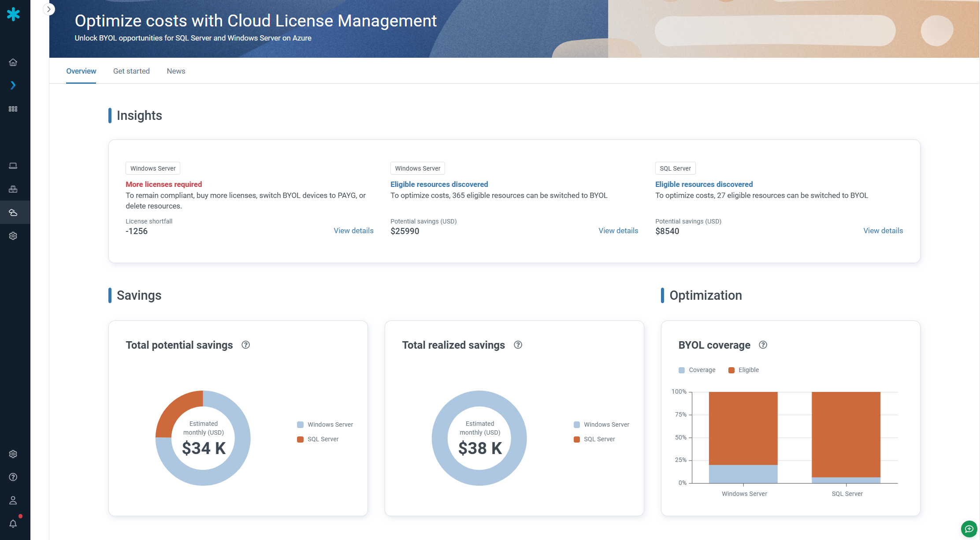980x540 pixels.
Task: Click the laptop devices icon in sidebar
Action: click(13, 166)
